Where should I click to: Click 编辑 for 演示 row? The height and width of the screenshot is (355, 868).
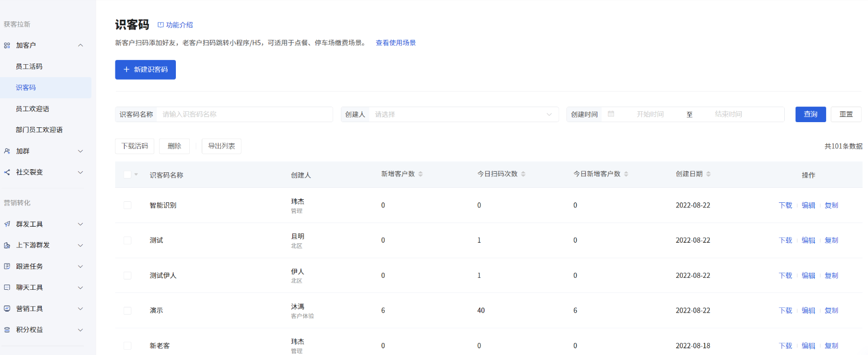[x=808, y=310]
